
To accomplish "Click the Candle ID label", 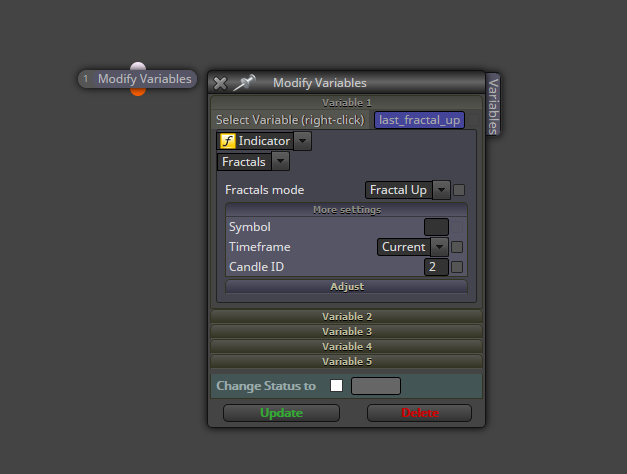I will point(256,267).
